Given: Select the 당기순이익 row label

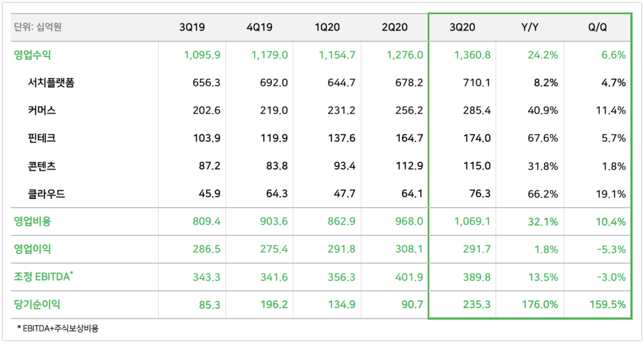Looking at the screenshot, I should (37, 304).
